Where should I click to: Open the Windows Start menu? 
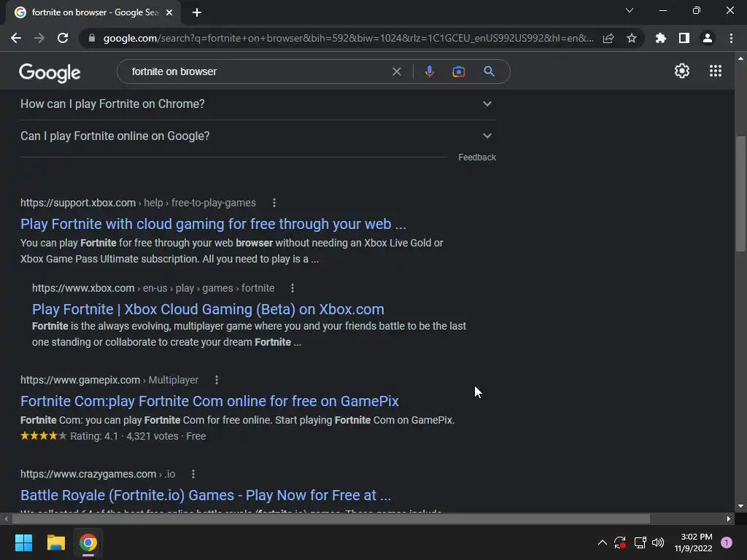(23, 542)
